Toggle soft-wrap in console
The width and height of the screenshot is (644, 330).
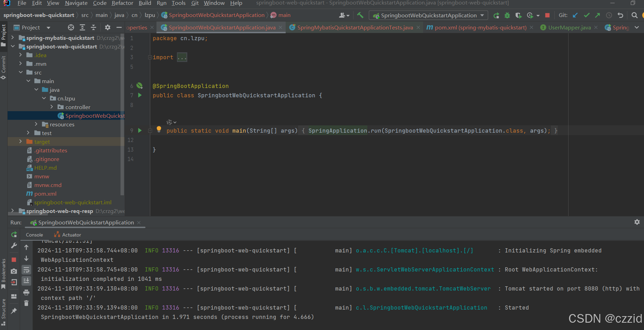click(26, 270)
